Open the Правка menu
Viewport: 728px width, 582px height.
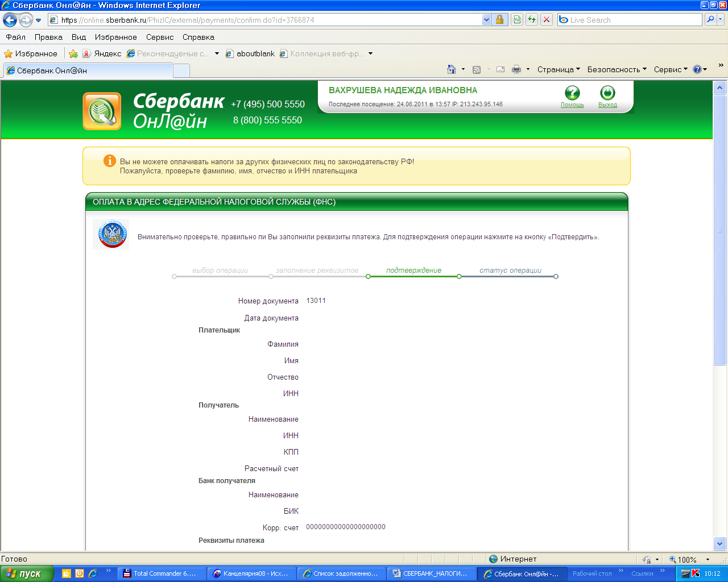click(x=48, y=37)
